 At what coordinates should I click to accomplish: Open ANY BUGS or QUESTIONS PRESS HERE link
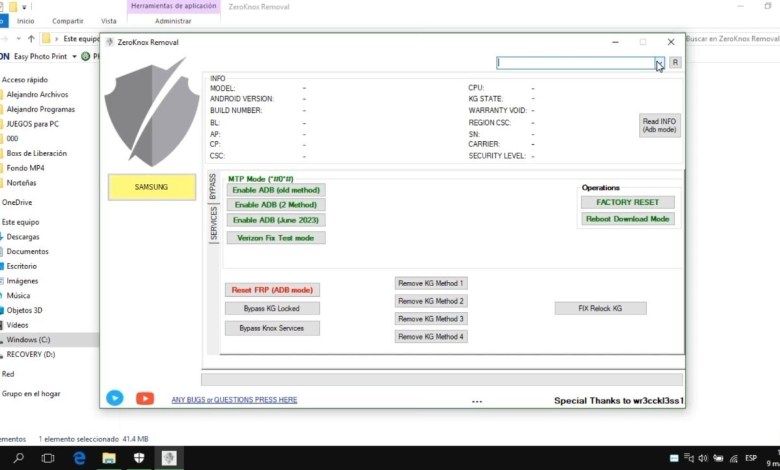pos(234,400)
